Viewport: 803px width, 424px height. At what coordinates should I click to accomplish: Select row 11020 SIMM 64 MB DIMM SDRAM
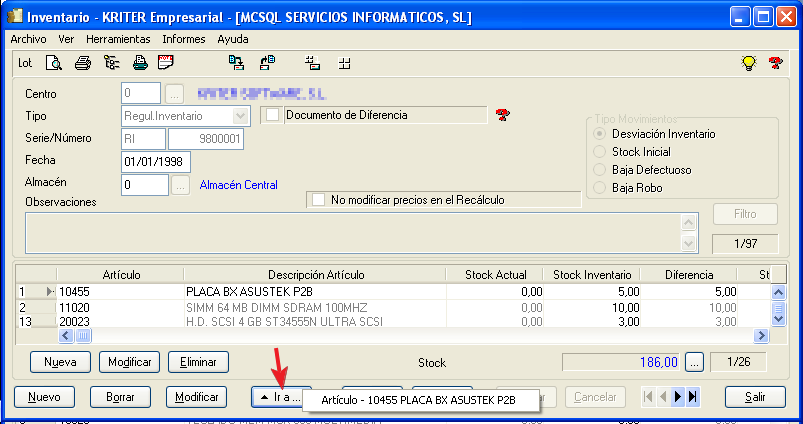point(393,308)
